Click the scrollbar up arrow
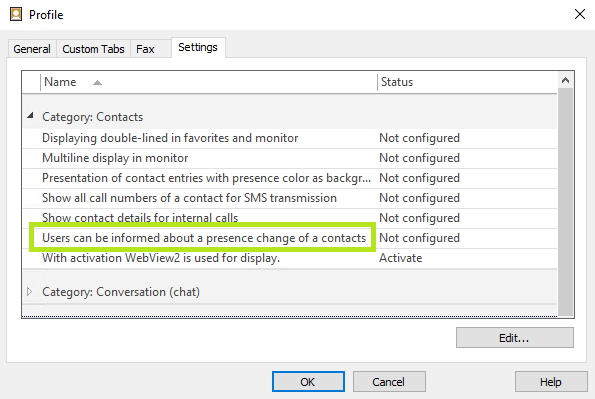Image resolution: width=595 pixels, height=399 pixels. (x=565, y=80)
